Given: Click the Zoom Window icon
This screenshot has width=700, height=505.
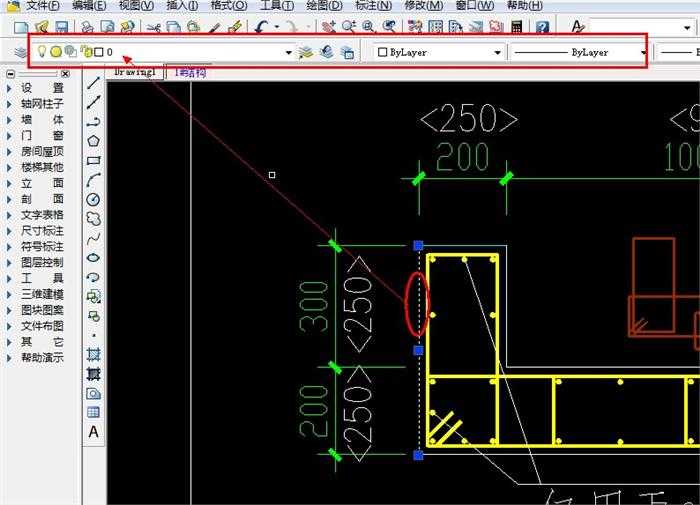Looking at the screenshot, I should pyautogui.click(x=369, y=28).
